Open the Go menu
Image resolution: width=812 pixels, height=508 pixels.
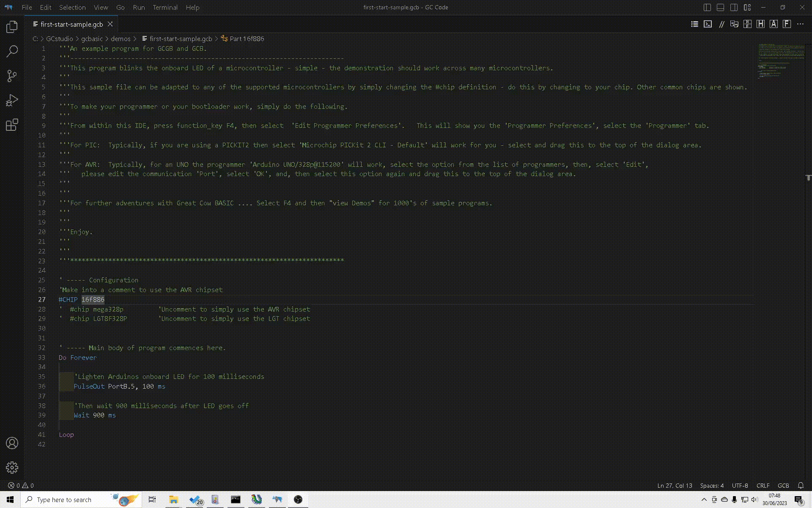(x=120, y=7)
